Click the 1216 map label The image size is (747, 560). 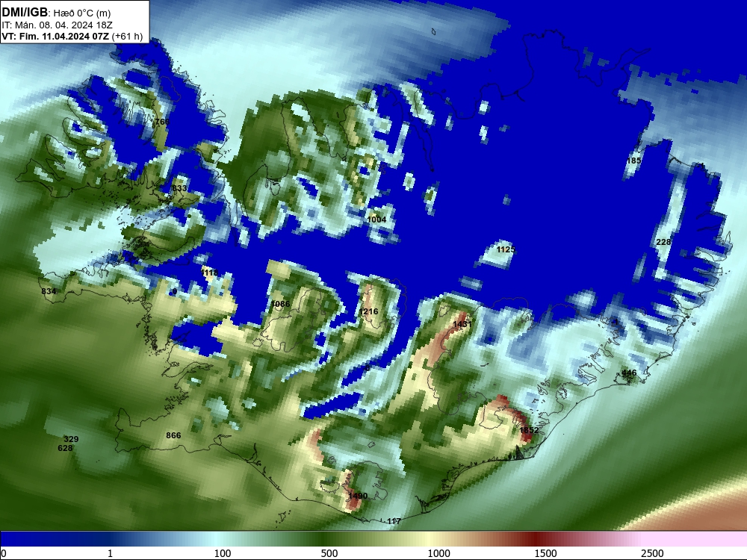pyautogui.click(x=369, y=311)
